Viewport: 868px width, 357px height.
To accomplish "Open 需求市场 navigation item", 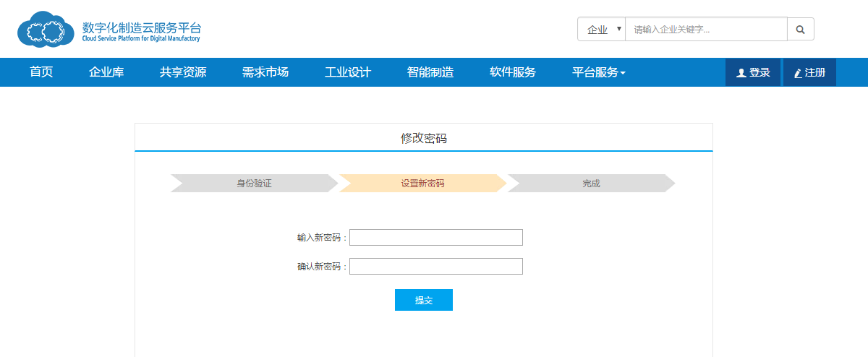I will click(265, 72).
